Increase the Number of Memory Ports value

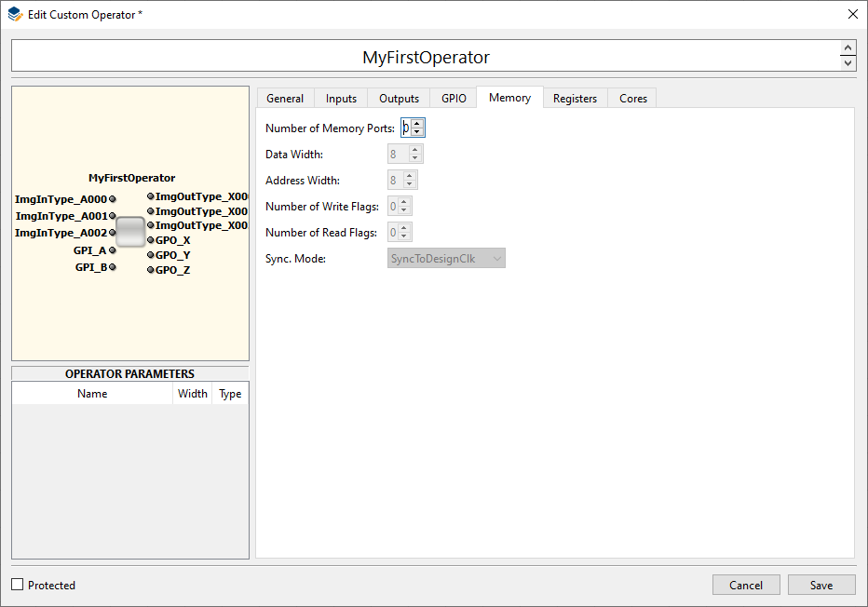coord(417,124)
